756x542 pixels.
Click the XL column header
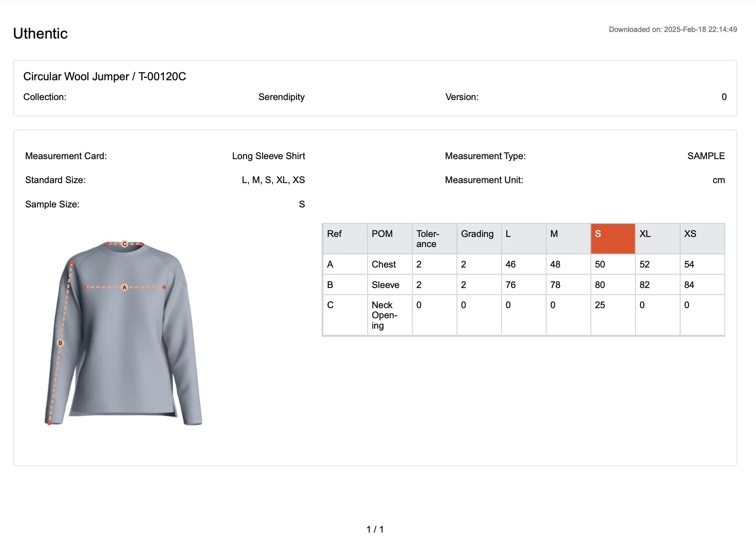coord(658,239)
